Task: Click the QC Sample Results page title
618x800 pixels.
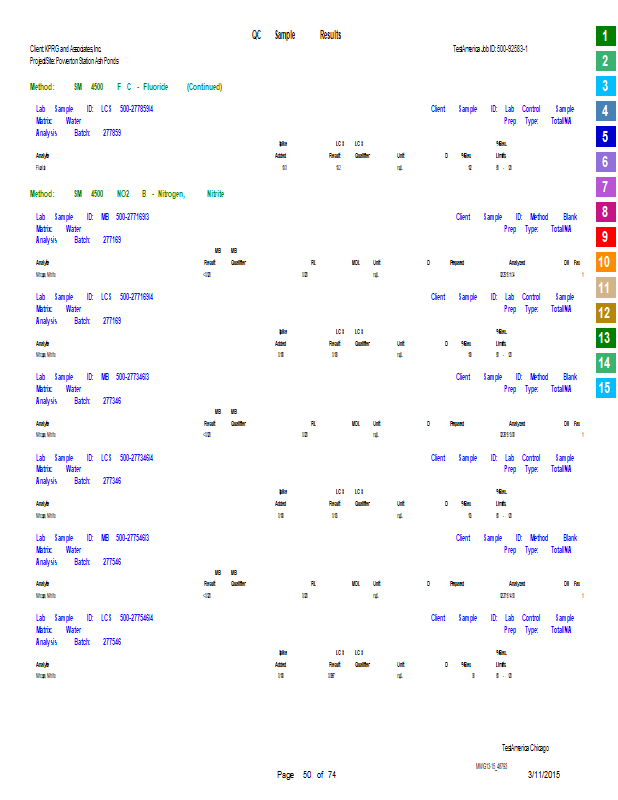Action: [x=296, y=35]
